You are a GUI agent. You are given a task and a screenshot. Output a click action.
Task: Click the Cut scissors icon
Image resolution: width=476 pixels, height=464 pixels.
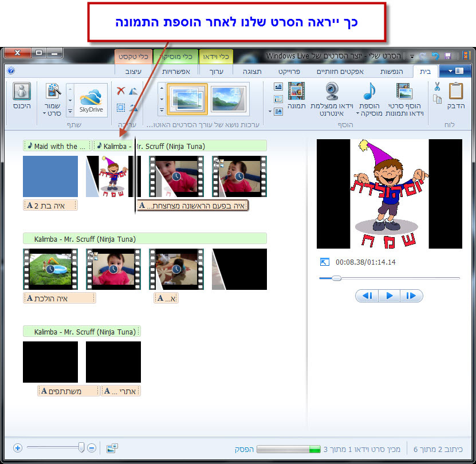click(x=437, y=86)
